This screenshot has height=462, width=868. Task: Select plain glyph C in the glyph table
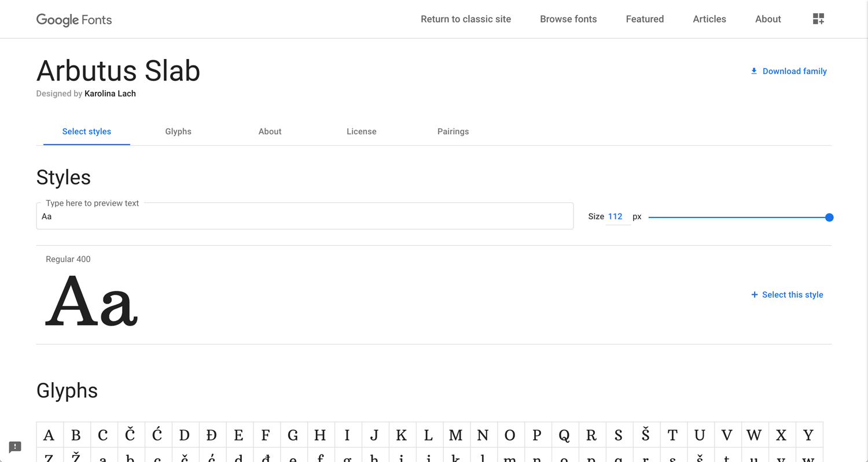[x=104, y=435]
